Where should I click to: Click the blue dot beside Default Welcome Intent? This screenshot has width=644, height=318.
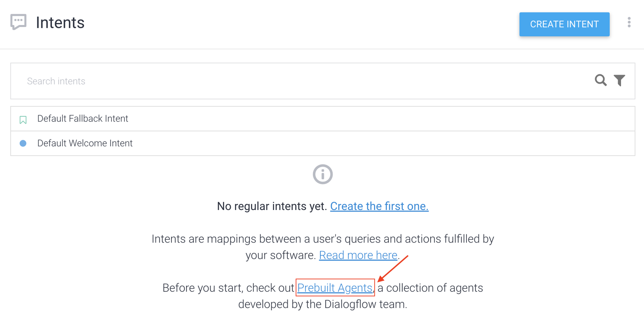coord(23,143)
